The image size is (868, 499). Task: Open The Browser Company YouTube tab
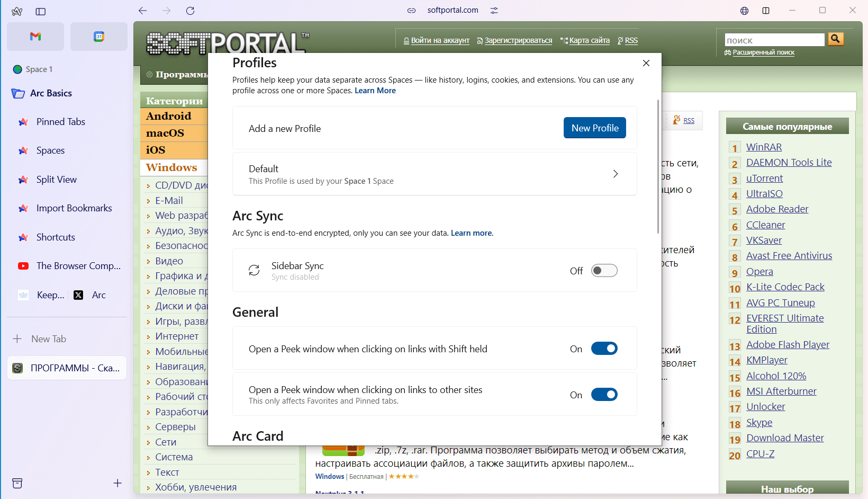(x=67, y=266)
